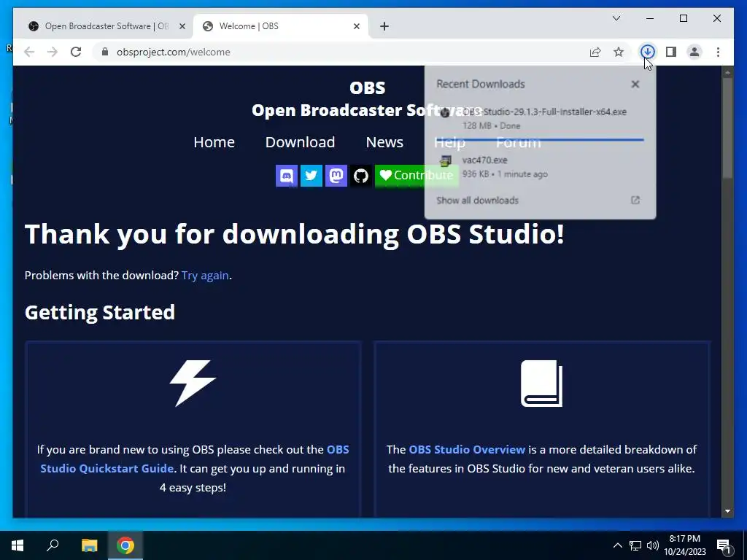Reload the OBS welcome page
Image resolution: width=747 pixels, height=560 pixels.
(x=76, y=52)
